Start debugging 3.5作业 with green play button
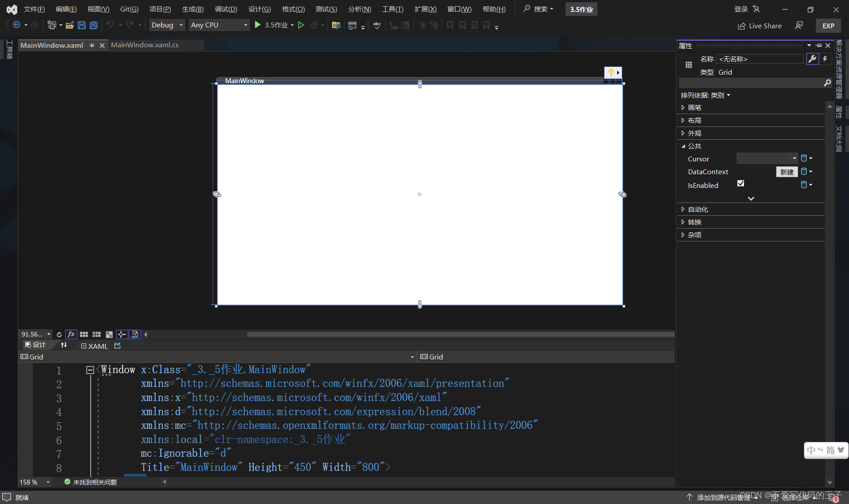This screenshot has width=849, height=504. [x=258, y=25]
